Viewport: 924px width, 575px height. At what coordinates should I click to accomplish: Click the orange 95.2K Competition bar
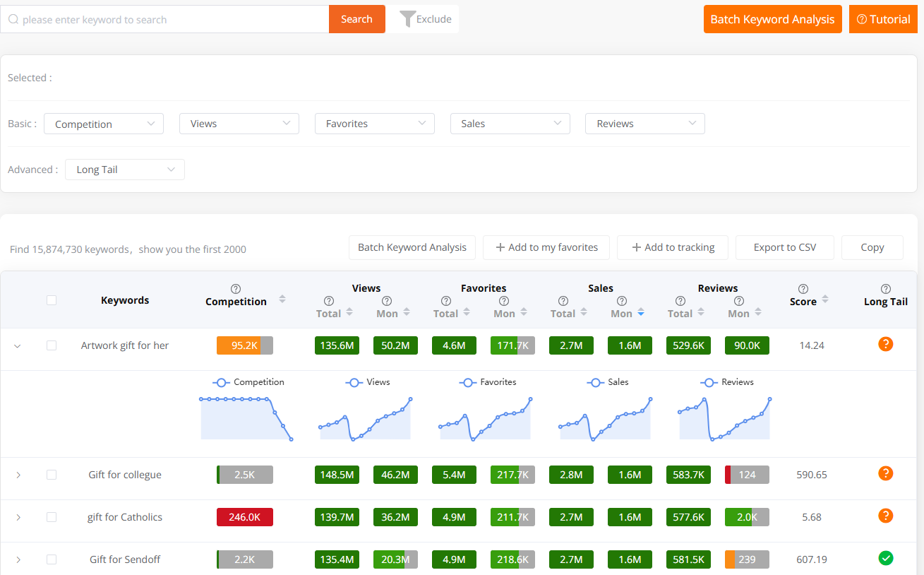(x=240, y=345)
